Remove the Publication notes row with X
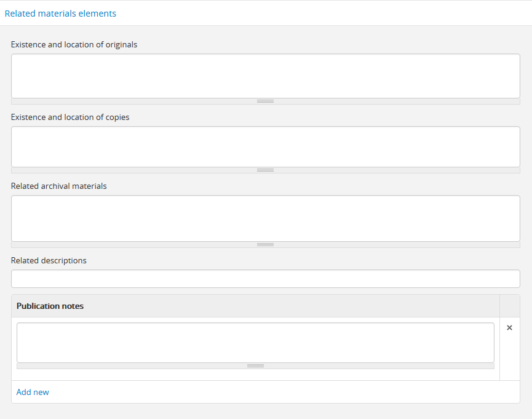Screen dimensions: 532x419 509,328
